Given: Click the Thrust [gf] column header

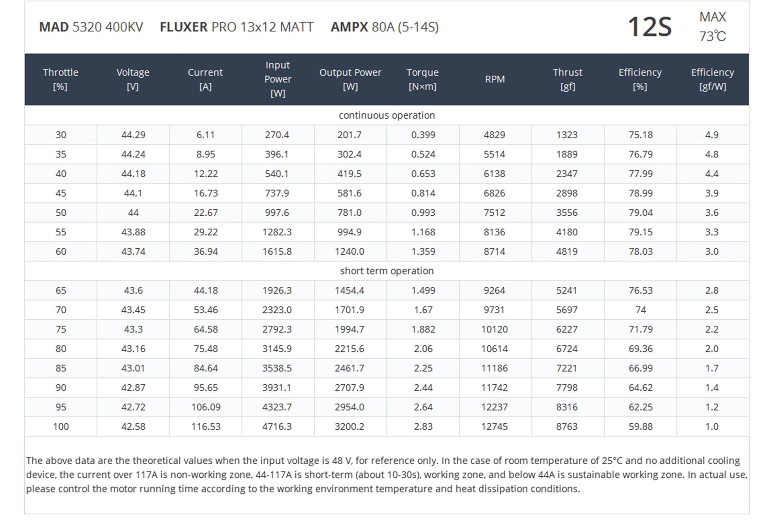Looking at the screenshot, I should (567, 79).
